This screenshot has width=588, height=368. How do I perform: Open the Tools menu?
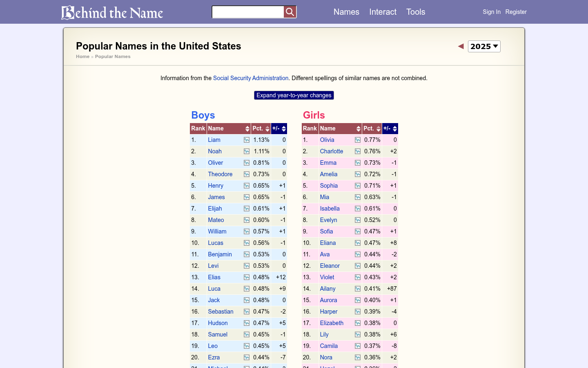coord(416,12)
